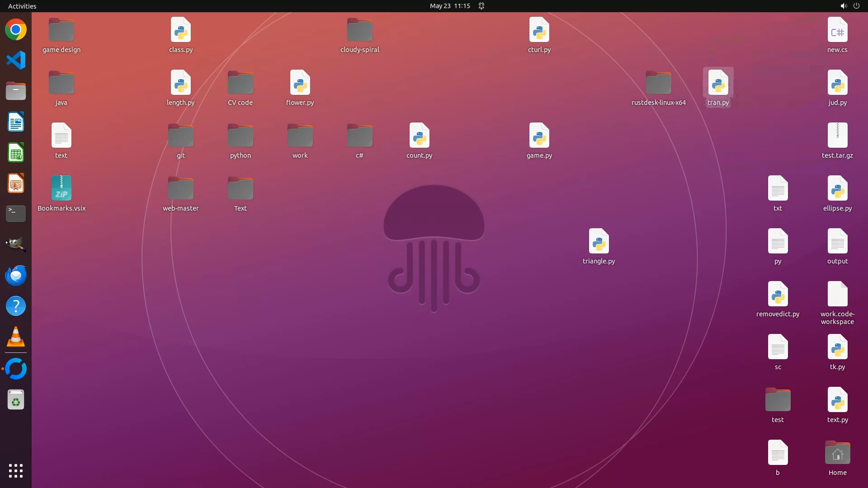Open the date and time calendar menu
868x488 pixels.
[450, 6]
